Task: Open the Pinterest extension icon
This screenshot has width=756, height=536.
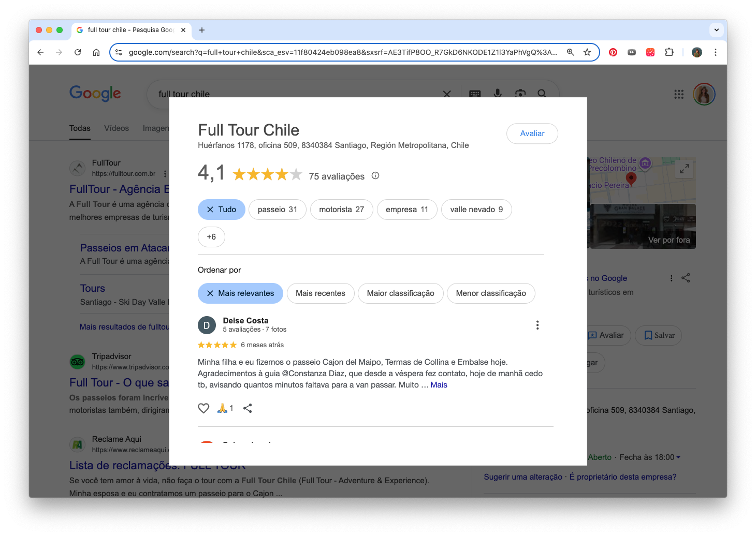Action: [613, 52]
